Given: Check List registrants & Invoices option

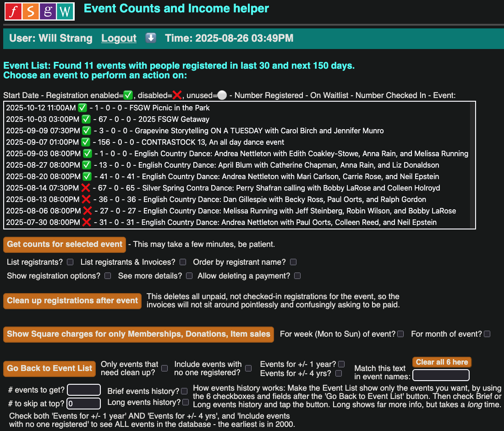Looking at the screenshot, I should coord(183,262).
